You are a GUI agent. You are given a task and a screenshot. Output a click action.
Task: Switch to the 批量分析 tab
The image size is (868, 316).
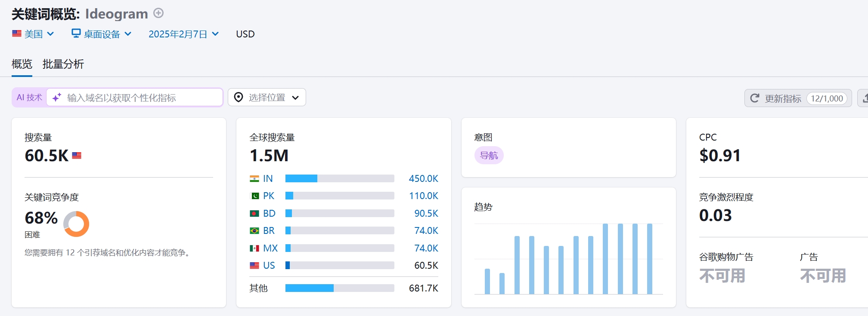[x=63, y=64]
